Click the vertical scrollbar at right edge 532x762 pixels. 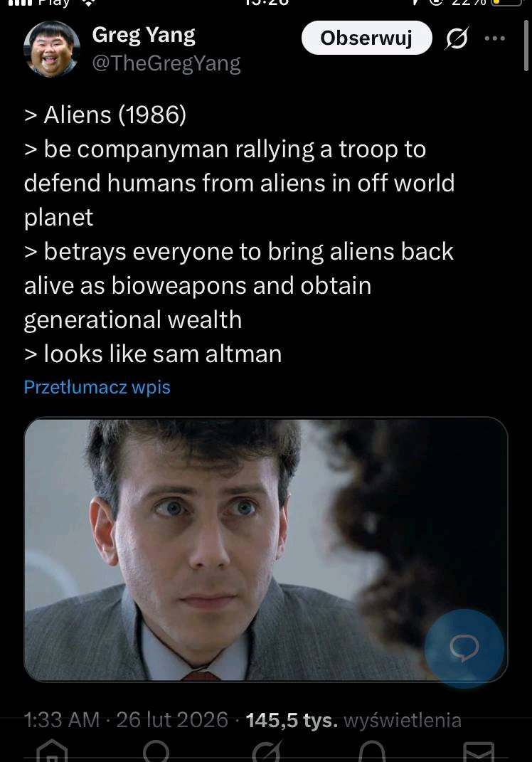coord(526,46)
